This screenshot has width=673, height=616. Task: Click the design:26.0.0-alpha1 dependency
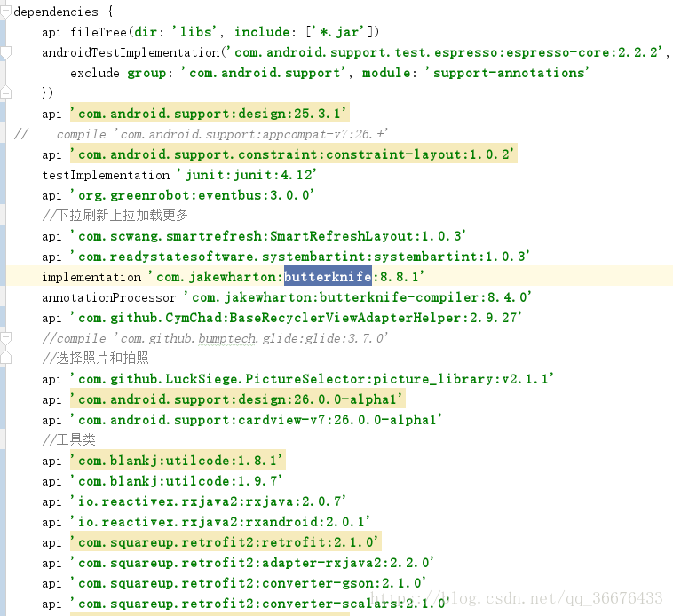point(238,399)
